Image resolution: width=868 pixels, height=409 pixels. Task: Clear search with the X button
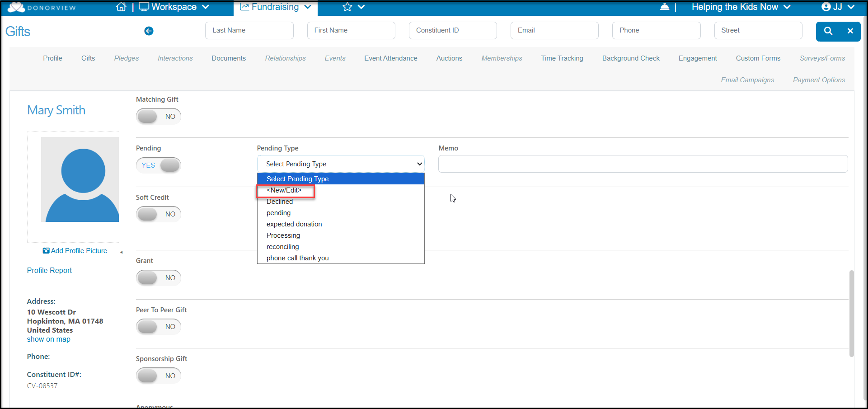coord(850,31)
